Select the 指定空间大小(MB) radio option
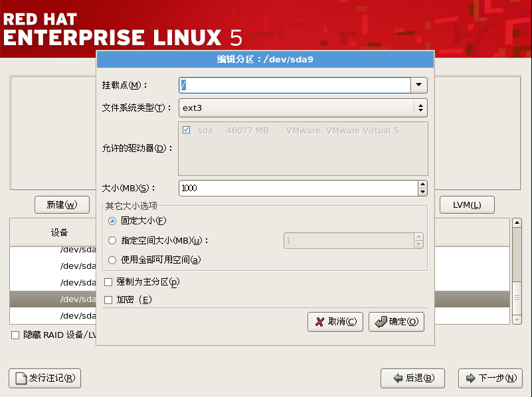 click(x=112, y=241)
